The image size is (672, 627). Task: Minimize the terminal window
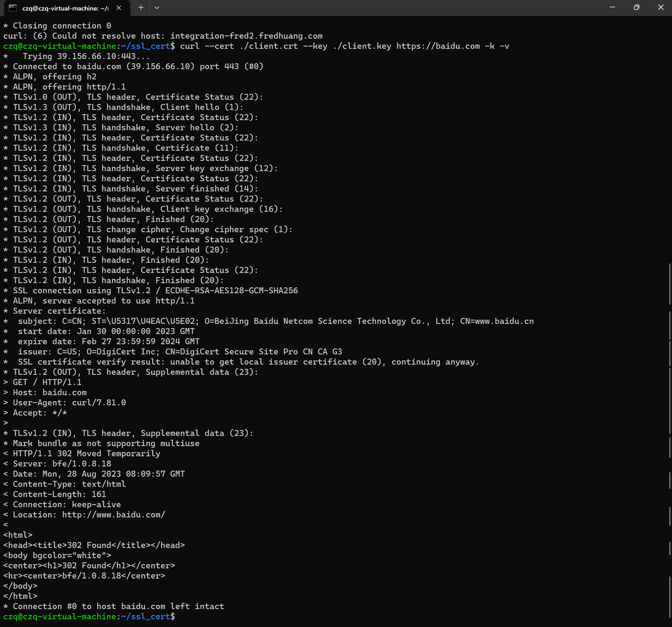point(612,7)
